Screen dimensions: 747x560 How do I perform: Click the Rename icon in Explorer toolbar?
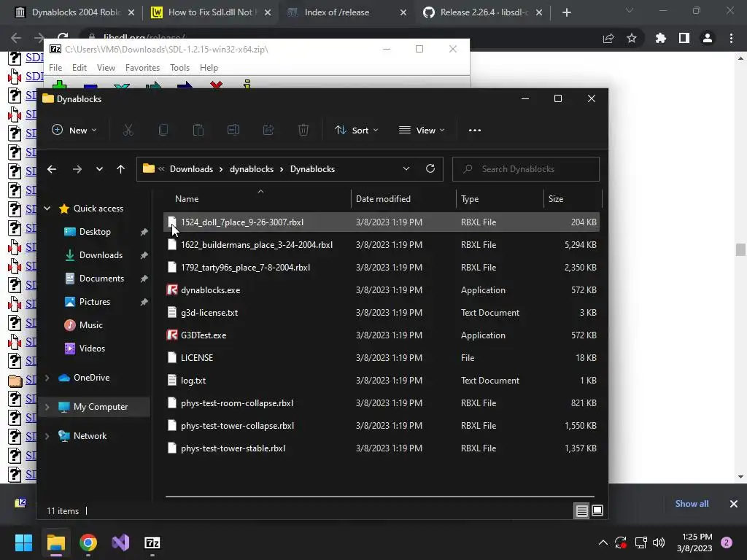(233, 130)
